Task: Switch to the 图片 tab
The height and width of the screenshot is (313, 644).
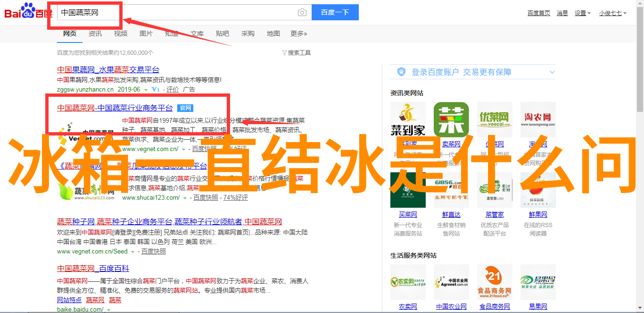Action: [x=146, y=34]
